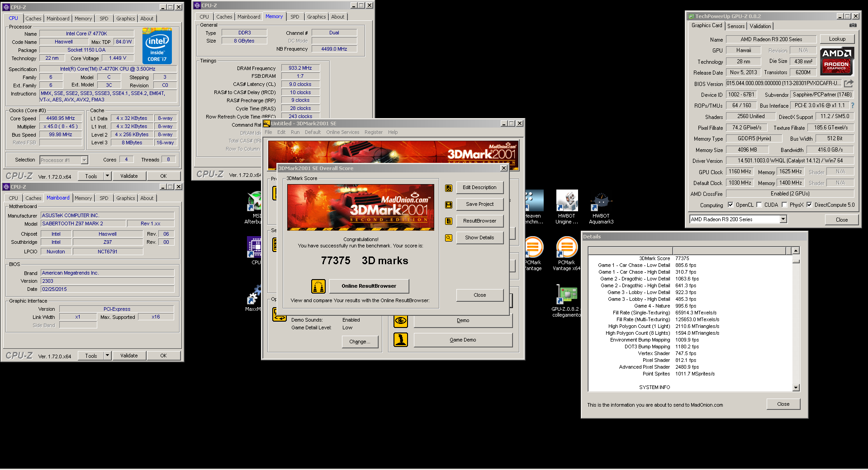
Task: Click the 'Intel Core i7 4770K' name field
Action: tap(86, 33)
